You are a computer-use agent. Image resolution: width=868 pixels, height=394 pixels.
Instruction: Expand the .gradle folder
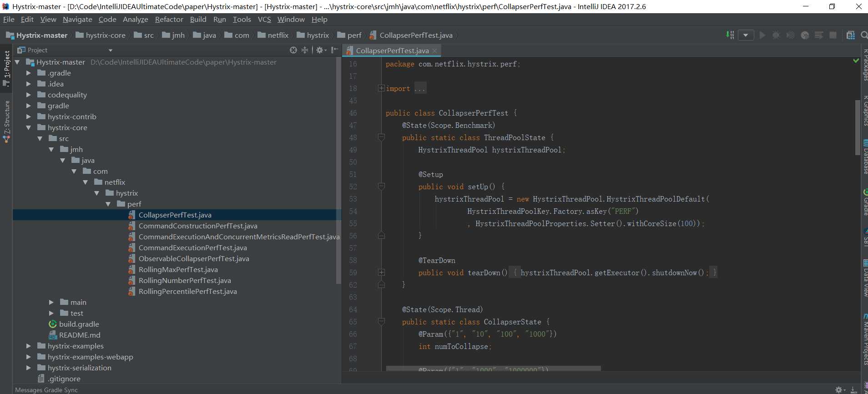tap(29, 73)
